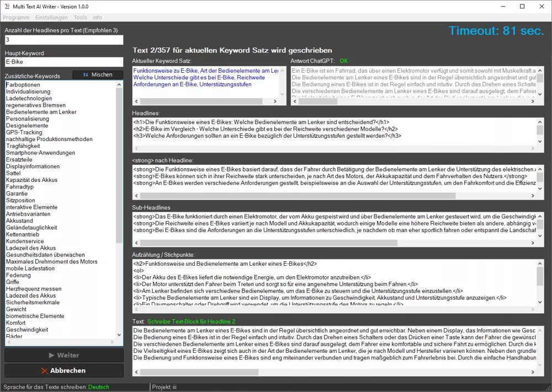Click the app icon in the title bar
The image size is (552, 392).
click(7, 6)
